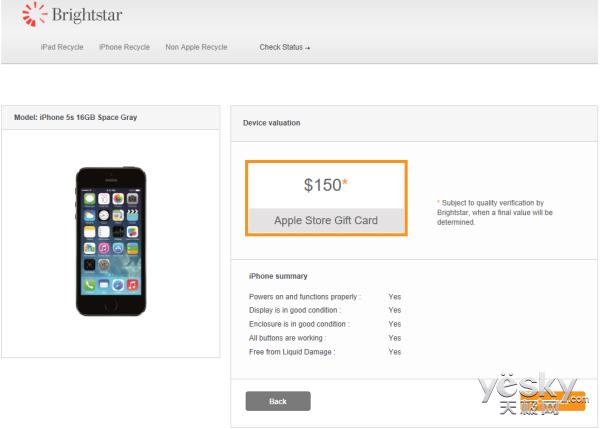The image size is (600, 429).
Task: Click the Brightstar wordmark text
Action: click(87, 15)
